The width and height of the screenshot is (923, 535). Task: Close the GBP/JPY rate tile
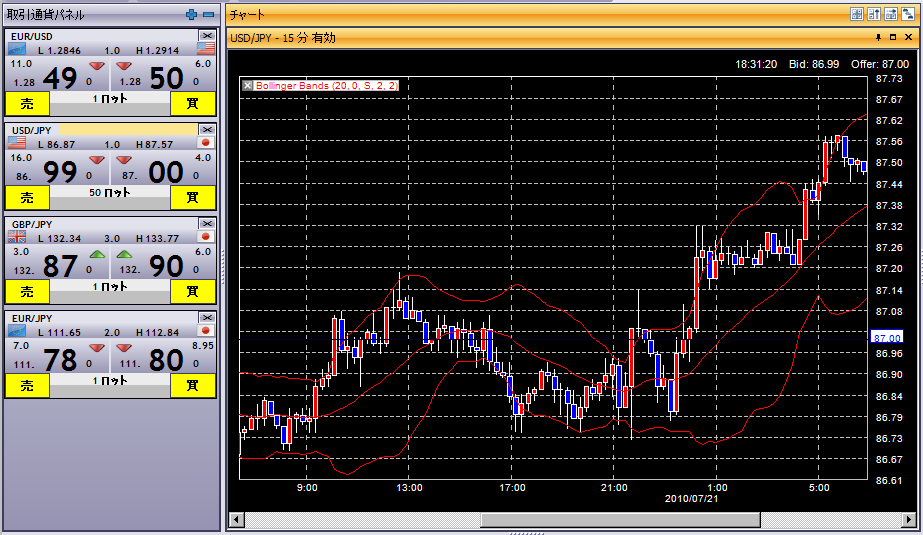(x=207, y=223)
